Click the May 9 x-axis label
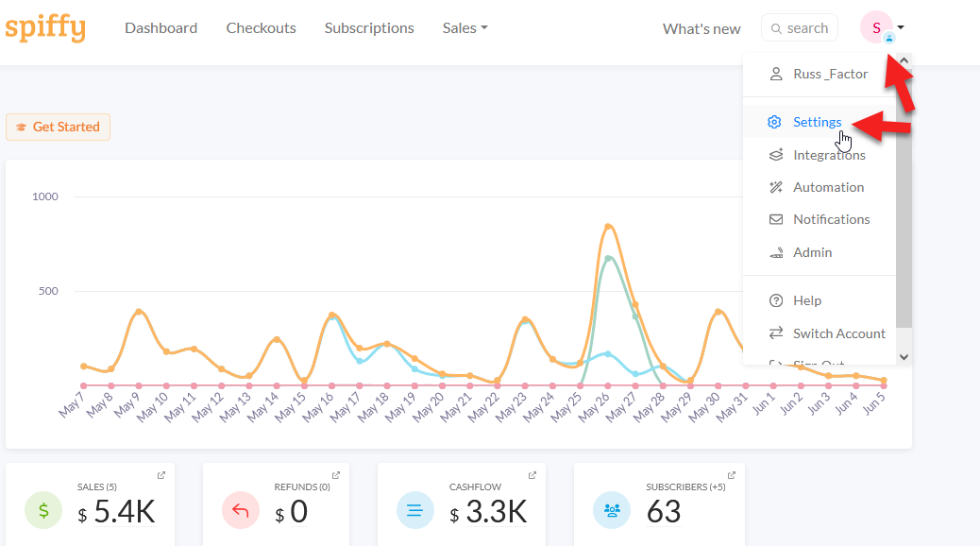 pyautogui.click(x=127, y=404)
